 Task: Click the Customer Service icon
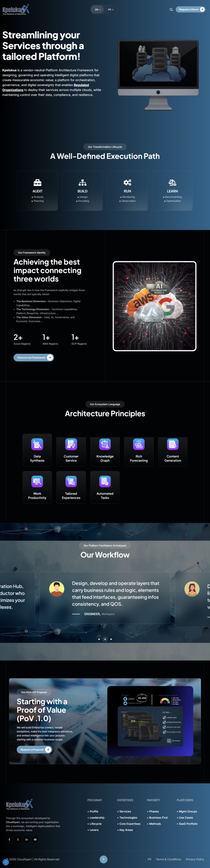pyautogui.click(x=71, y=444)
